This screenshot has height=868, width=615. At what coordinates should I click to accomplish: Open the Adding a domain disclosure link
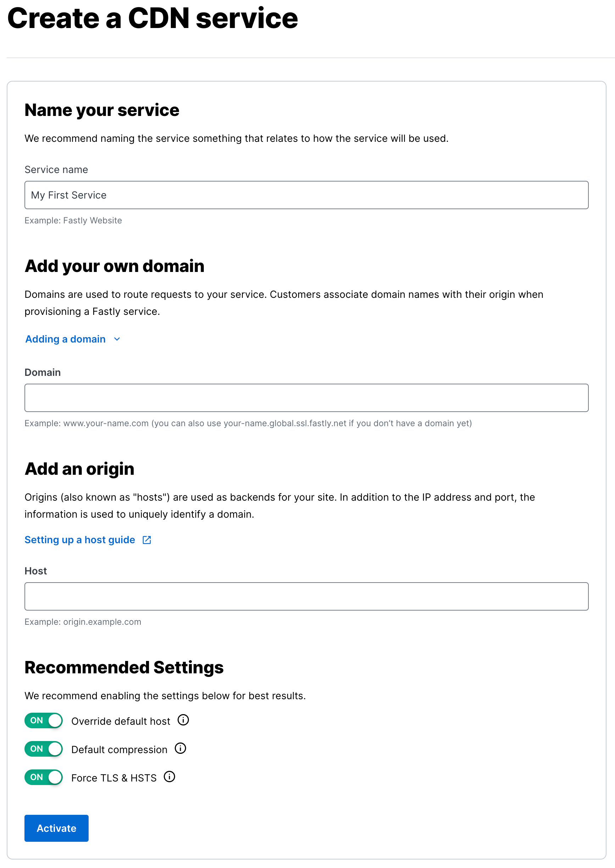click(65, 339)
